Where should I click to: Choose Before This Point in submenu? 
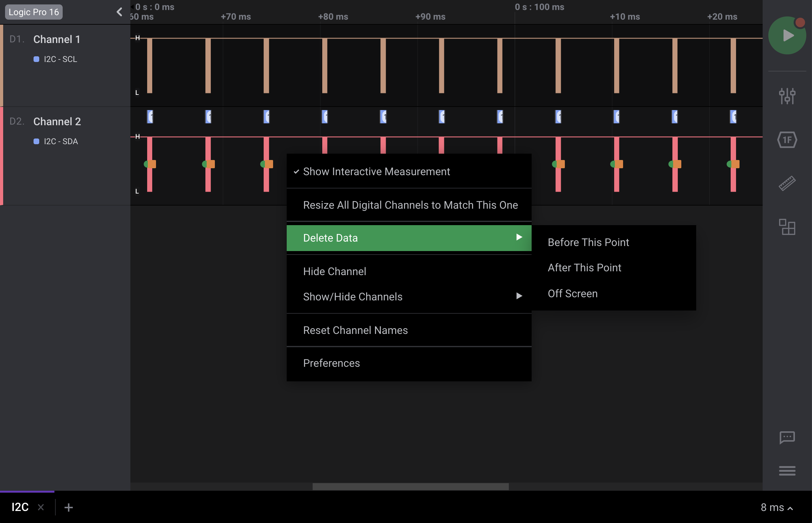[x=588, y=242]
